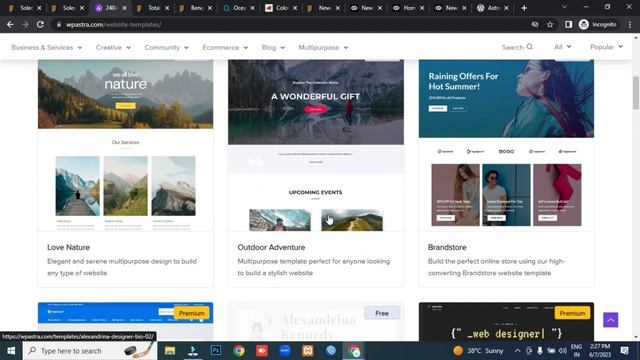The width and height of the screenshot is (640, 360).
Task: Open the Popular sort dropdown
Action: 607,47
